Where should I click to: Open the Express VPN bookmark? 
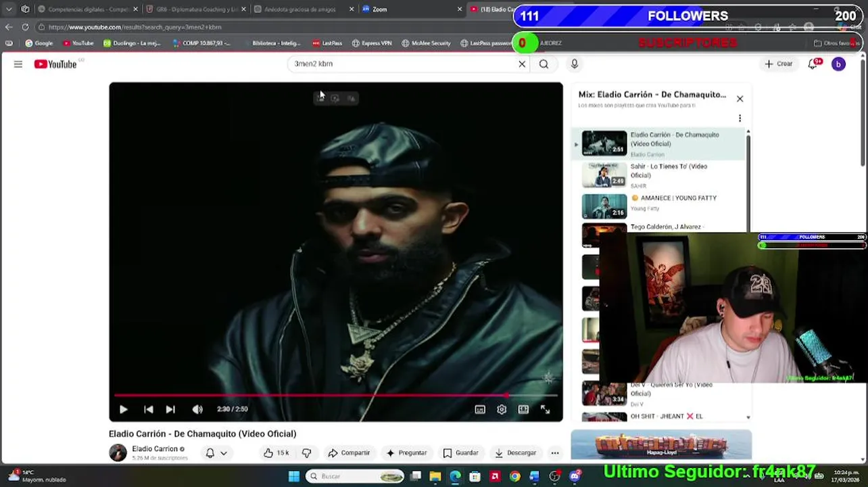[372, 43]
